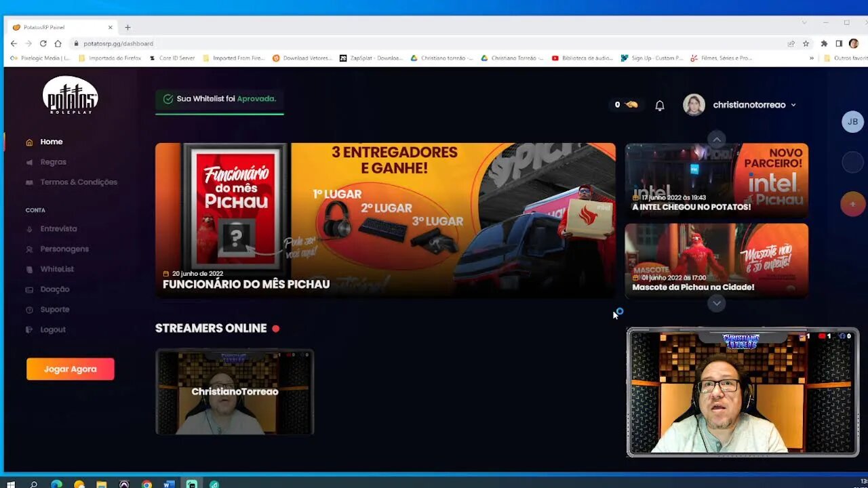Click the Jogar Agora button
The image size is (868, 488).
(x=71, y=369)
